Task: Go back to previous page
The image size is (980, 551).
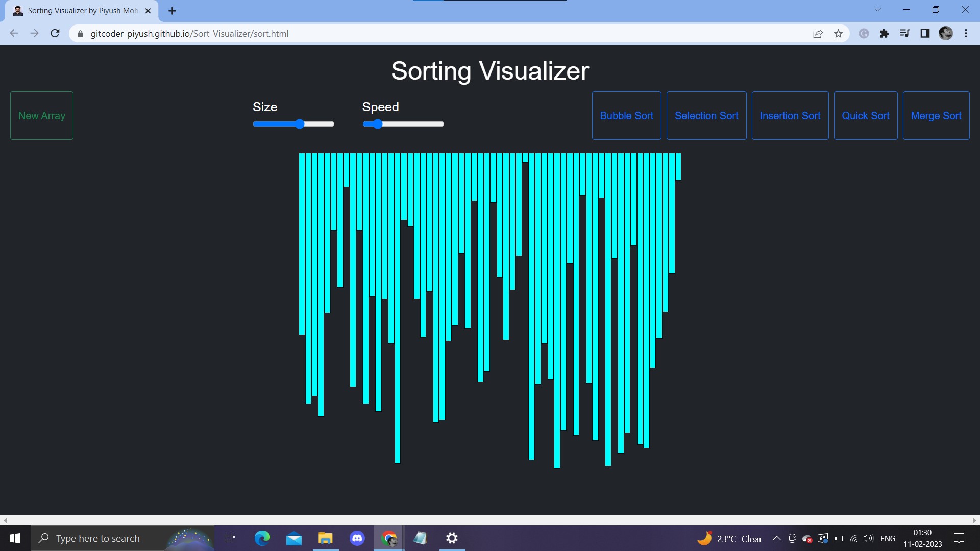Action: [x=14, y=33]
